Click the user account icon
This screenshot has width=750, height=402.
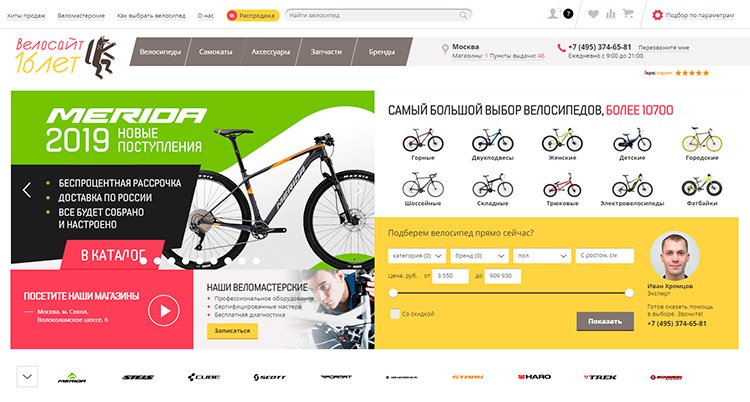coord(553,13)
